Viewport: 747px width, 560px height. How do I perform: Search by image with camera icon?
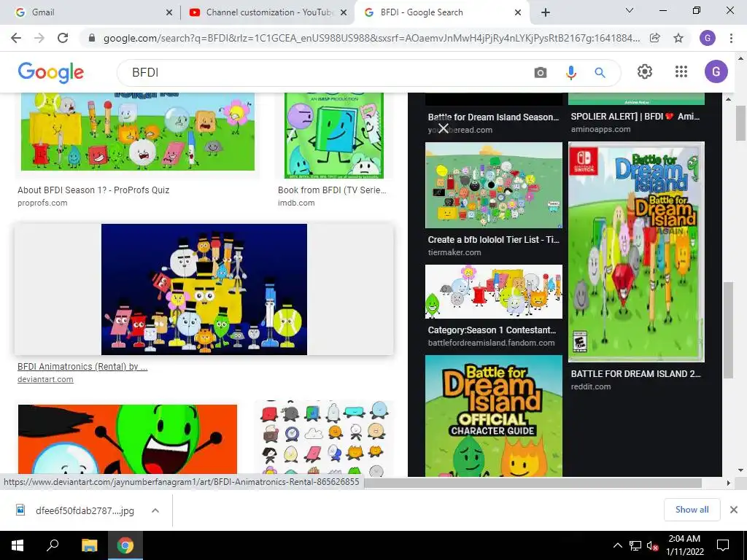(541, 72)
